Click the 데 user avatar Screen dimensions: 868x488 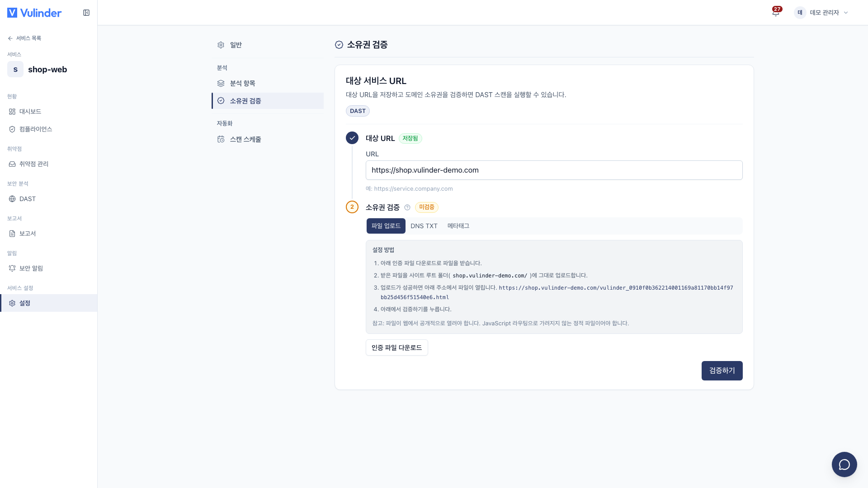800,13
